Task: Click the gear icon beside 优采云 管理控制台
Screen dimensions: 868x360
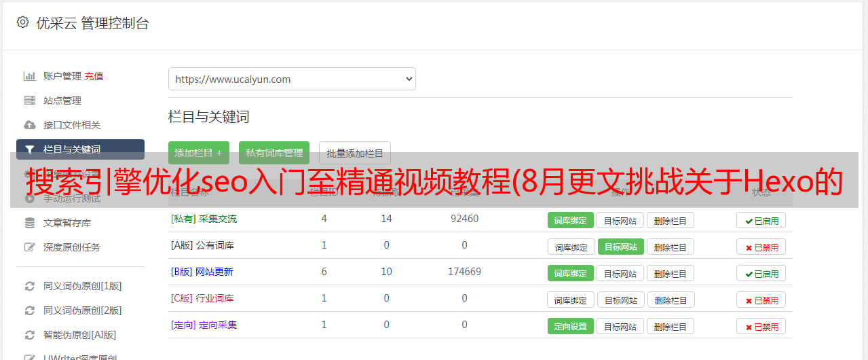Action: pyautogui.click(x=22, y=22)
